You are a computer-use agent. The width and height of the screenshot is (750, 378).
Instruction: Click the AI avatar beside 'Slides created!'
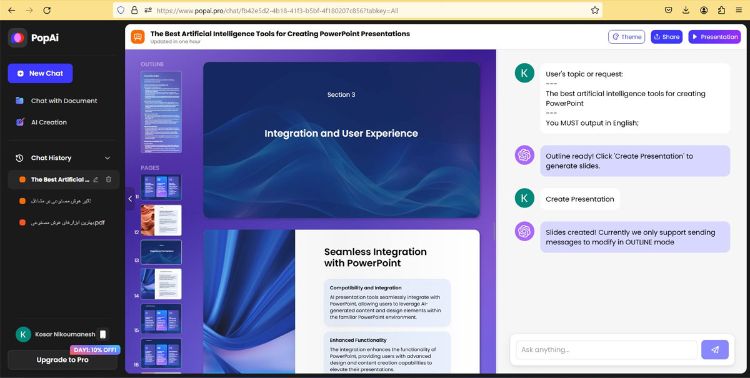[x=524, y=232]
